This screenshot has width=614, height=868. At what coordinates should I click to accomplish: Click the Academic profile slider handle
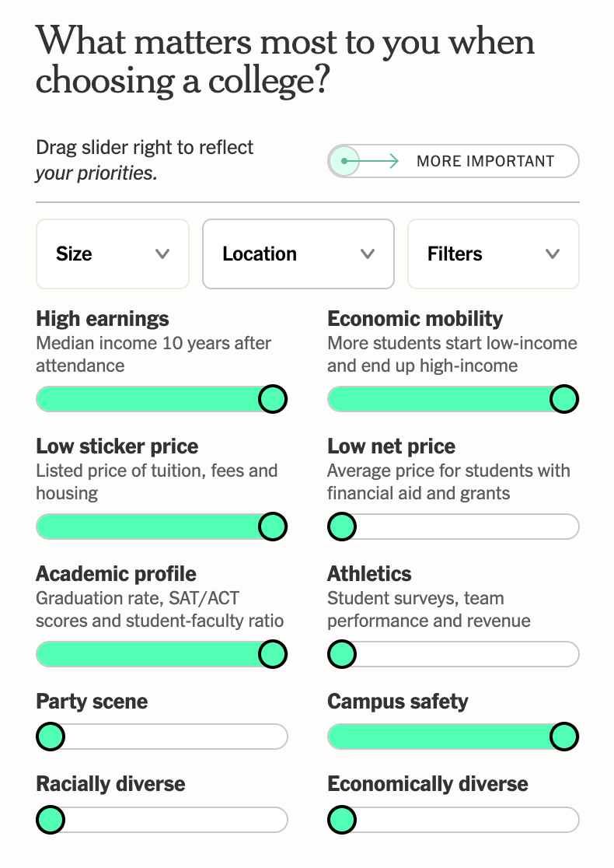coord(273,654)
